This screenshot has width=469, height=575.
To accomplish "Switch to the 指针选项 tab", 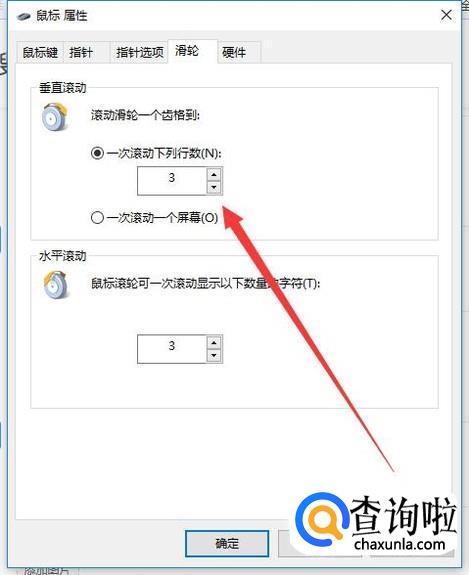I will (x=139, y=52).
